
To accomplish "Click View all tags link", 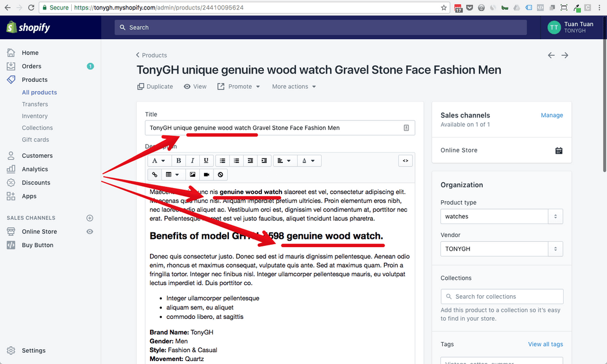I will 545,344.
